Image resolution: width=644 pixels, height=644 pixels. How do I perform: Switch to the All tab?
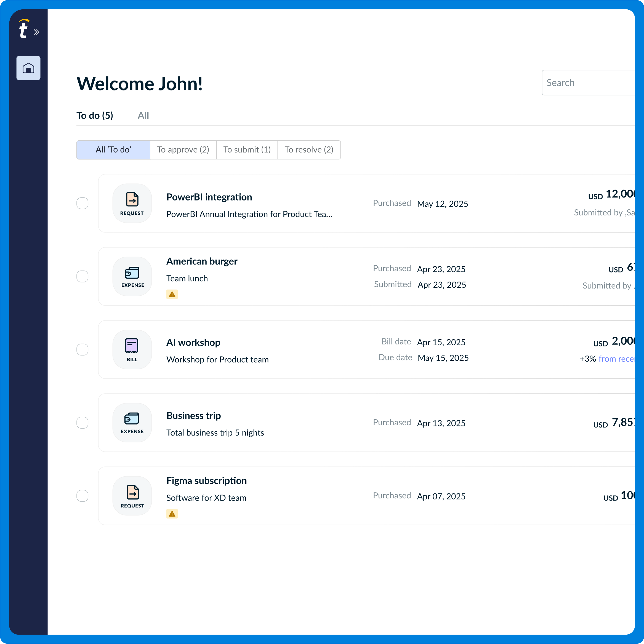(143, 116)
